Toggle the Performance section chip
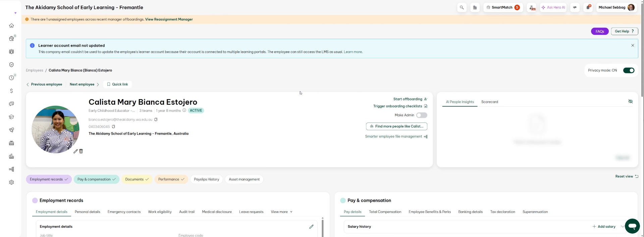644x237 pixels. (171, 179)
